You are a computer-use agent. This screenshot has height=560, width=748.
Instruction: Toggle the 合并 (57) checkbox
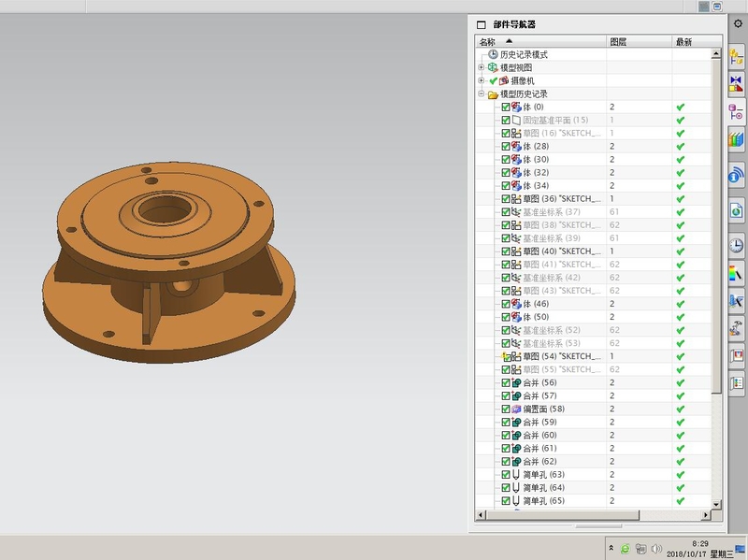coord(506,395)
